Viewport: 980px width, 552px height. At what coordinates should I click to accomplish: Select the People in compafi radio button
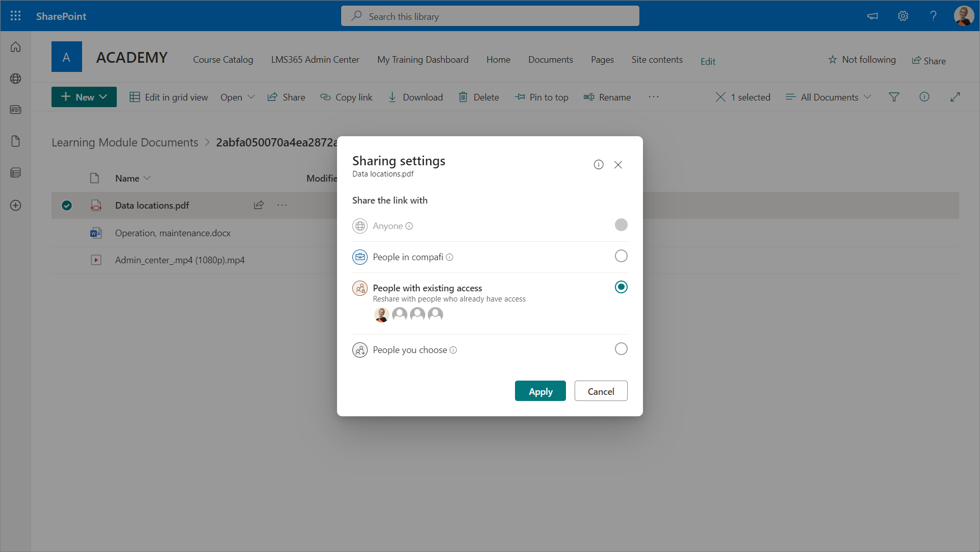(621, 256)
